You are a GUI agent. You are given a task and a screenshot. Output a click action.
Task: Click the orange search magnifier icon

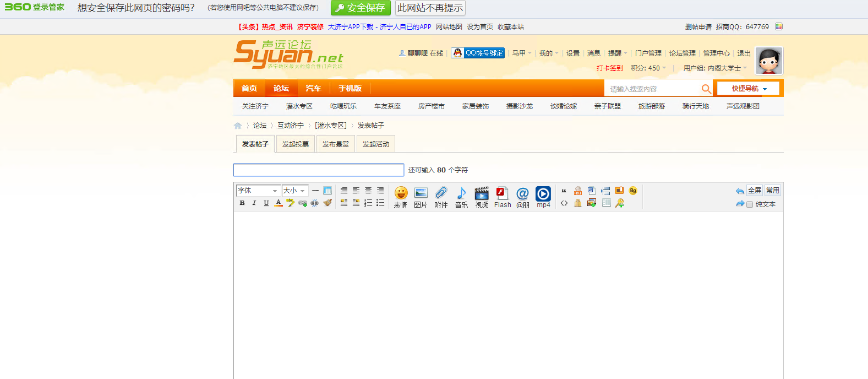(x=706, y=89)
